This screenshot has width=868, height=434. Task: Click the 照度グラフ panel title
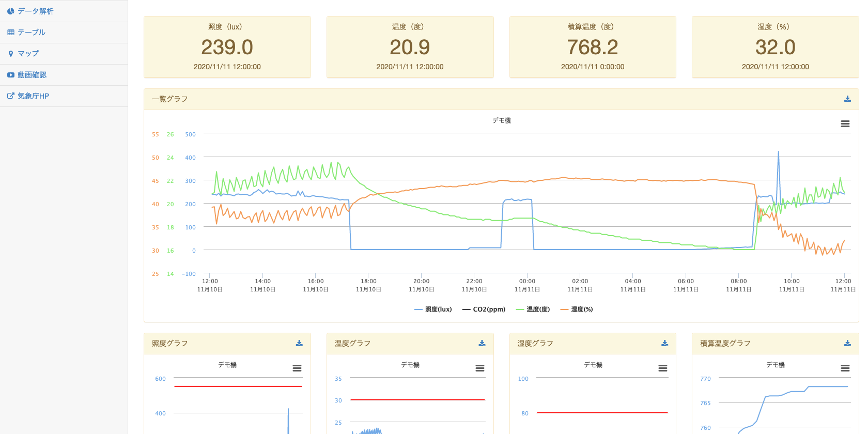170,343
